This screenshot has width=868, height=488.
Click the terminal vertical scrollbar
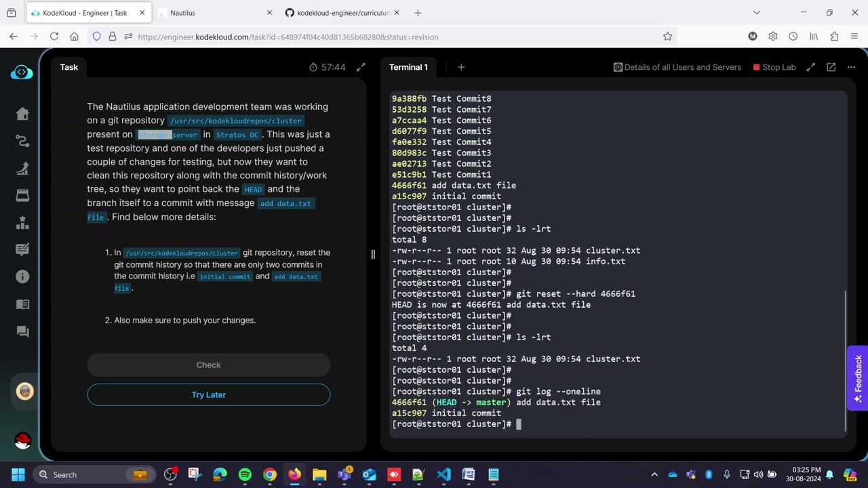(846, 361)
